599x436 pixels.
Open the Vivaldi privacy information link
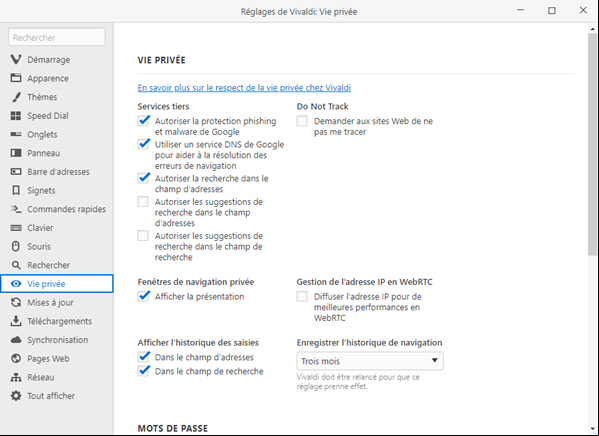[x=244, y=88]
